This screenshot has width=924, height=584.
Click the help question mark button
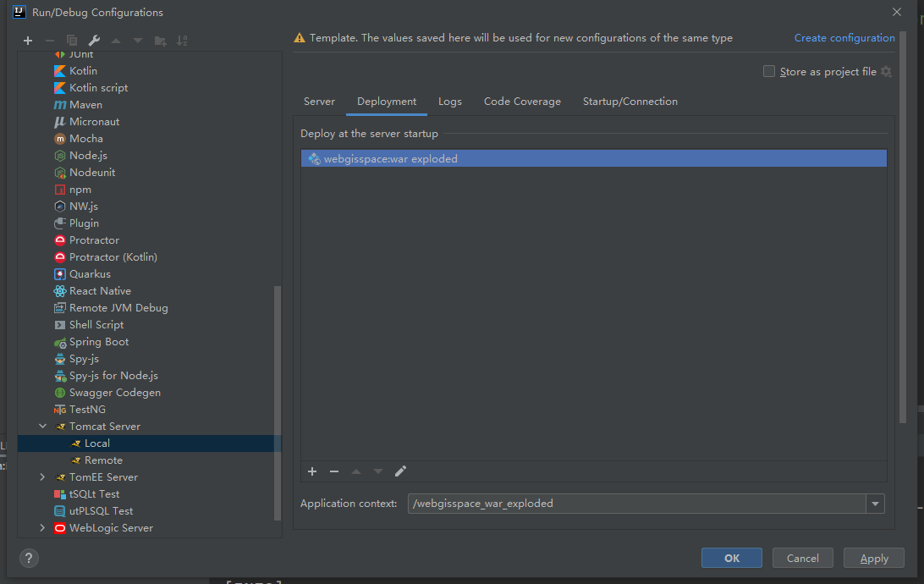point(29,558)
